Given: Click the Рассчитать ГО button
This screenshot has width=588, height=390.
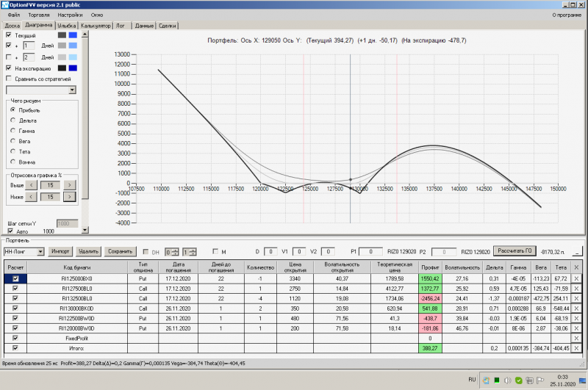Looking at the screenshot, I should pos(514,251).
